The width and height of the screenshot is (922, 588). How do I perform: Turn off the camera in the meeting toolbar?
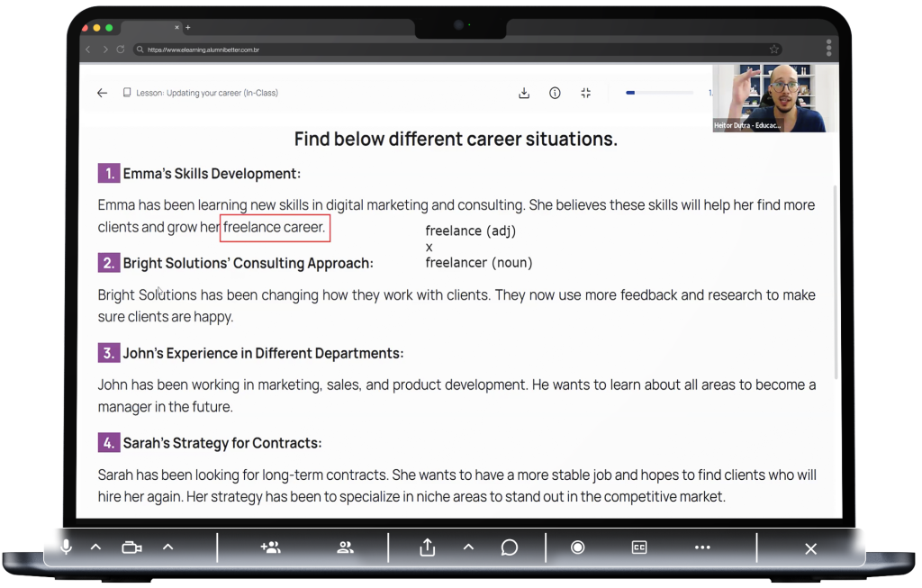tap(131, 547)
